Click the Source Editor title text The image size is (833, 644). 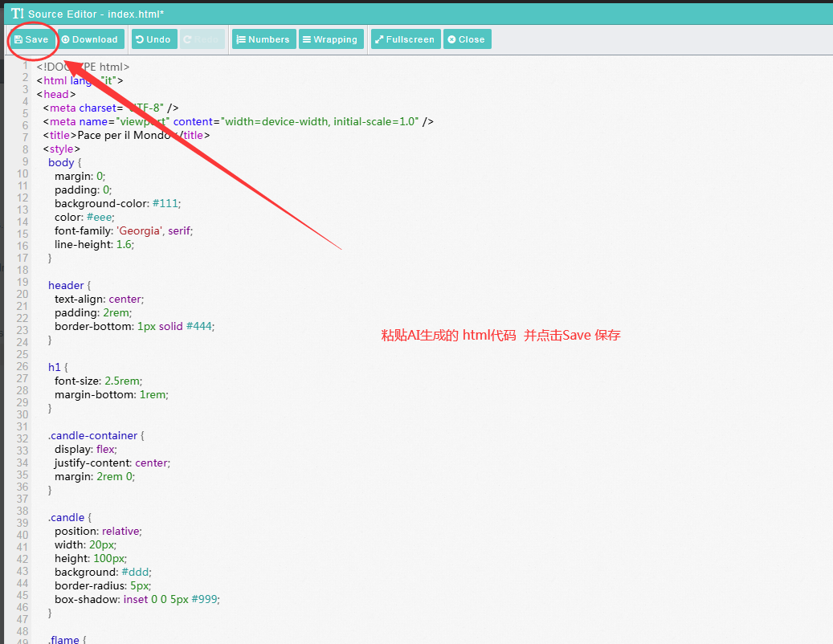coord(96,14)
